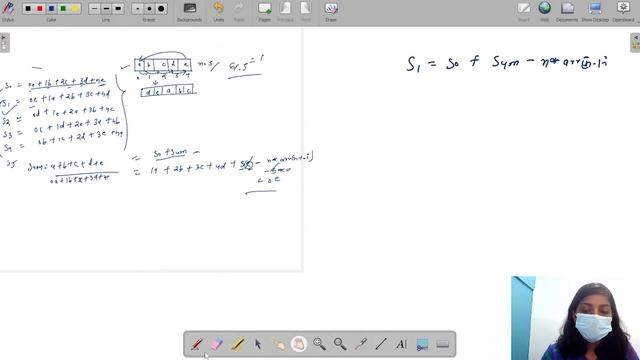Open the Backgrounds chooser
Image resolution: width=640 pixels, height=360 pixels.
tap(189, 11)
